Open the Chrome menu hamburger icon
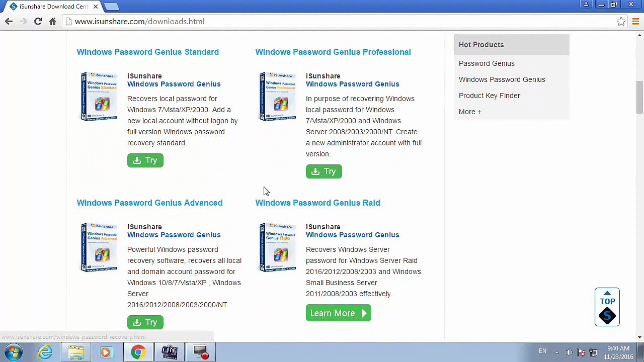The height and width of the screenshot is (362, 644). (x=635, y=22)
